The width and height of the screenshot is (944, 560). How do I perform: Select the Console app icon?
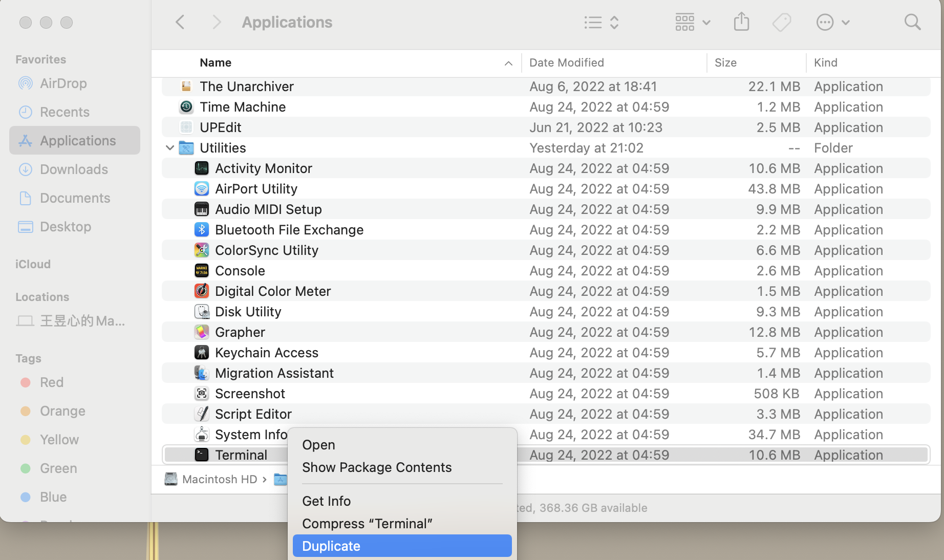[202, 270]
